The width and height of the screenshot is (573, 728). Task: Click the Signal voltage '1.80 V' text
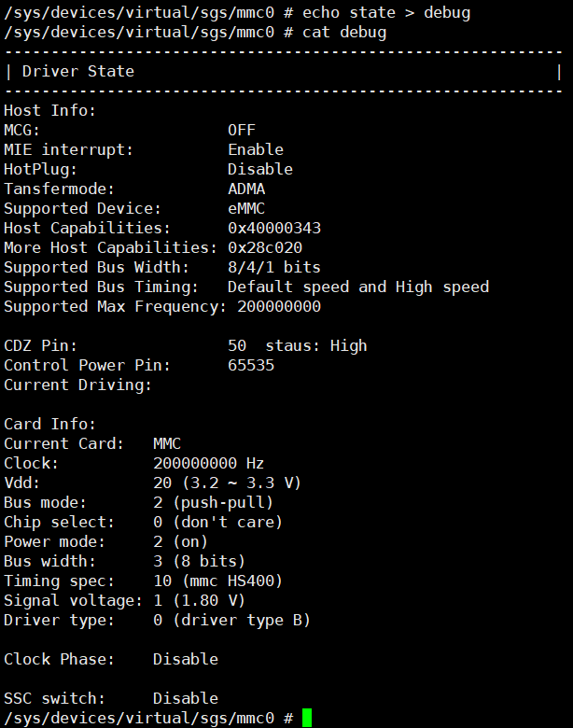tap(209, 601)
